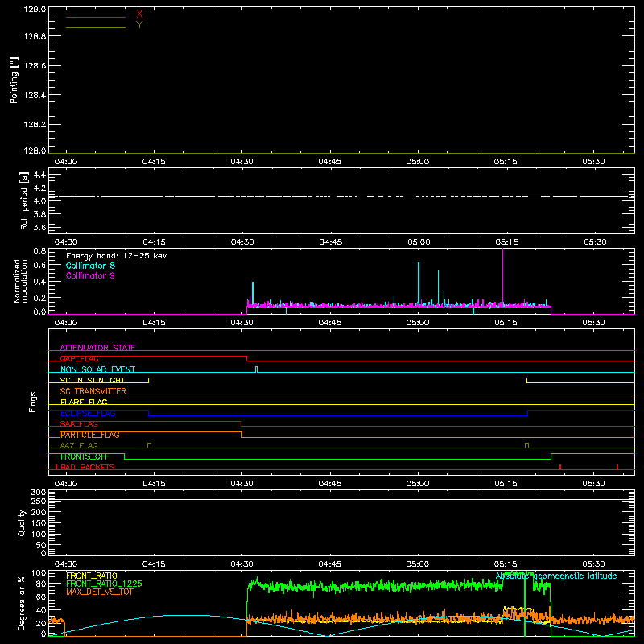Click the 04:00 label under the Quality panel

point(66,564)
